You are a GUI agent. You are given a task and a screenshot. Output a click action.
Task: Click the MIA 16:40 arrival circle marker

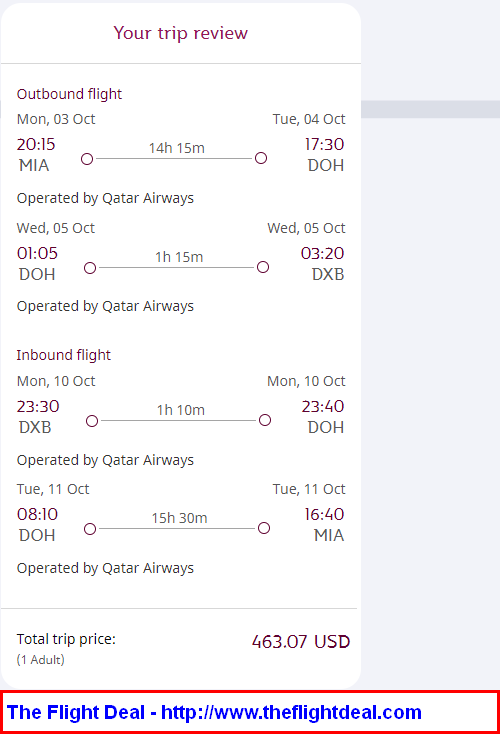point(264,528)
